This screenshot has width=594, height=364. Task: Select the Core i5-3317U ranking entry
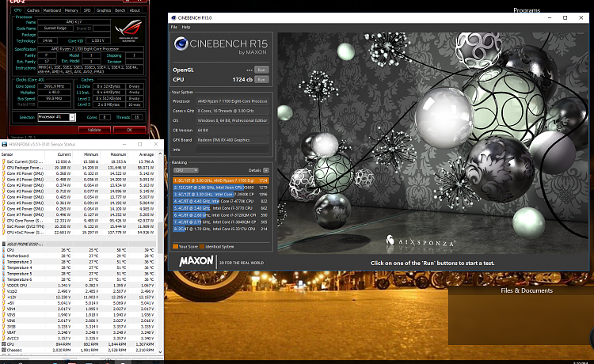click(x=221, y=229)
